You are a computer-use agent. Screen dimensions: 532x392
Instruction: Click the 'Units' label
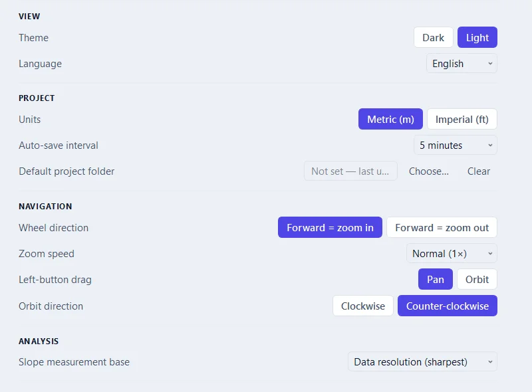(x=29, y=120)
